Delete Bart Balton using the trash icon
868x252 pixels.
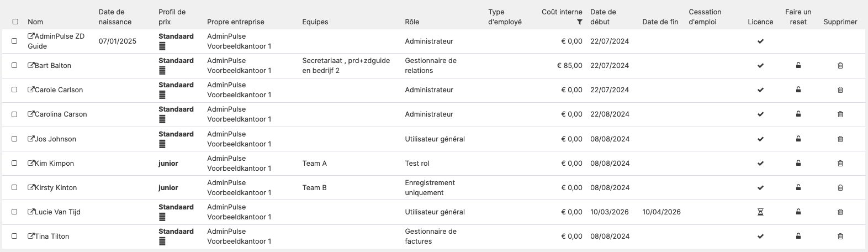coord(840,65)
